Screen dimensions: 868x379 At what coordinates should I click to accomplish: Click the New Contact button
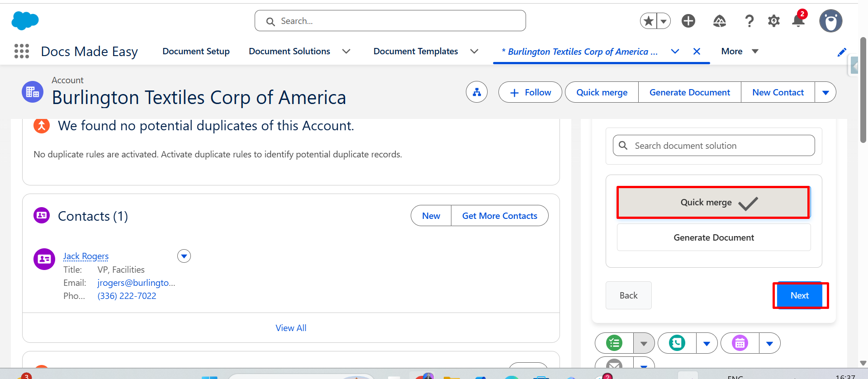(x=778, y=92)
